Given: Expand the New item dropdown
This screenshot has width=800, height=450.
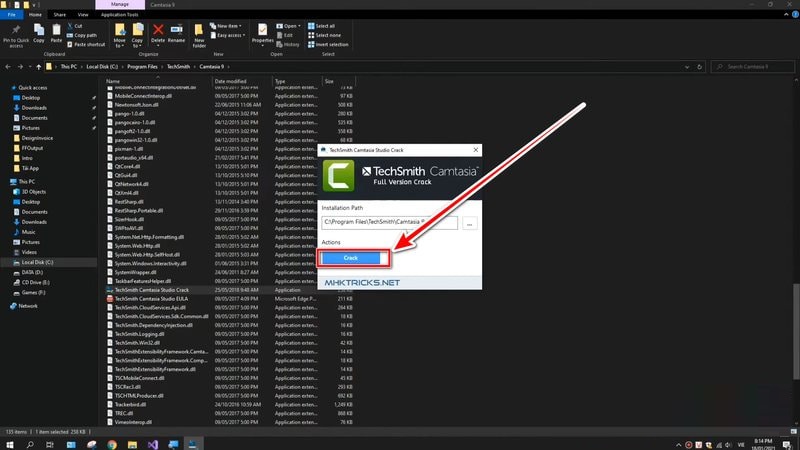Looking at the screenshot, I should 226,26.
